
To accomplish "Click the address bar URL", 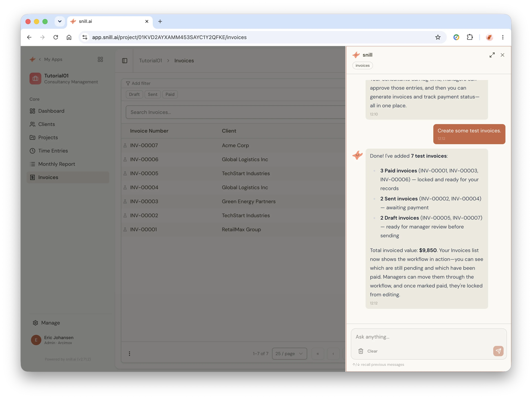I will point(169,37).
